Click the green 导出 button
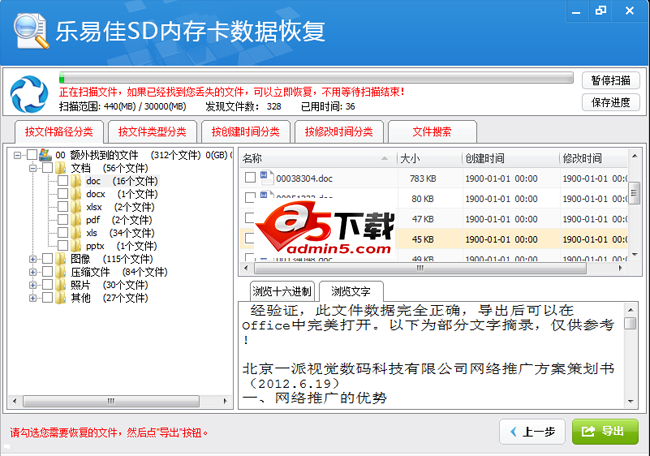 [x=605, y=432]
